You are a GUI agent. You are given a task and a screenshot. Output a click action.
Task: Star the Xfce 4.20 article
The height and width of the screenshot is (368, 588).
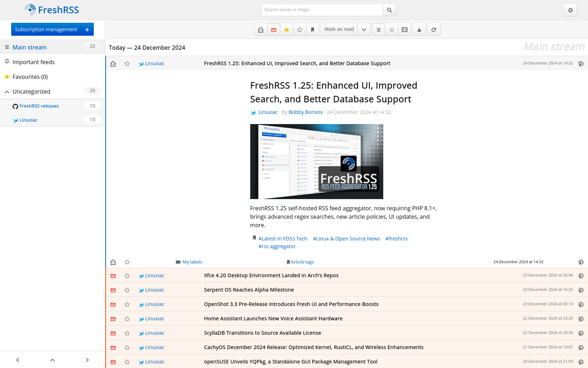pos(127,276)
